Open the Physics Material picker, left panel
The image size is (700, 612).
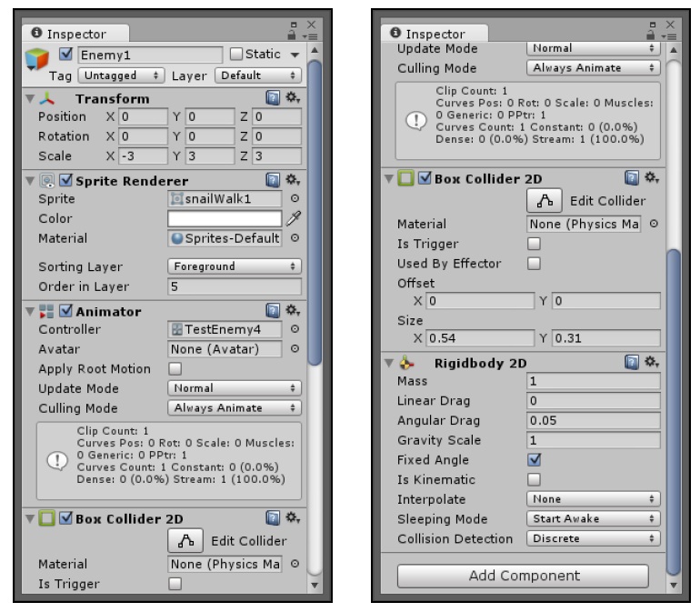click(295, 564)
